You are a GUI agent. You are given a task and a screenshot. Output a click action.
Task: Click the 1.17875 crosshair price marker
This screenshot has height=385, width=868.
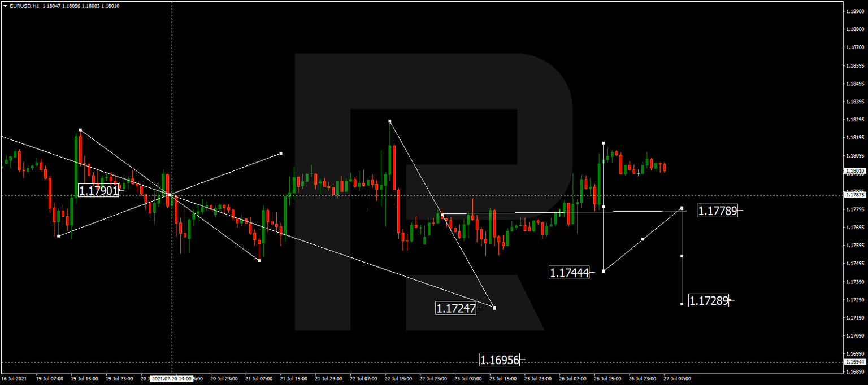click(855, 195)
